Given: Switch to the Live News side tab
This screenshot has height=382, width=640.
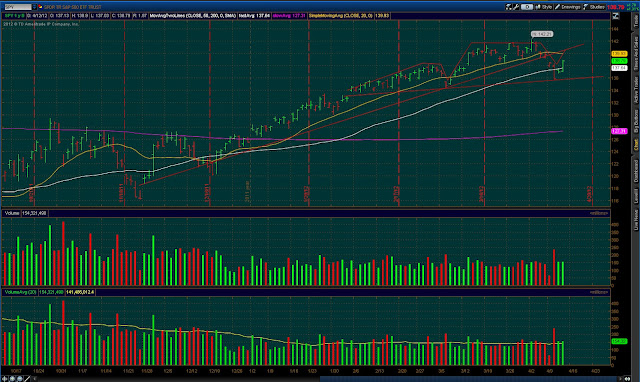Looking at the screenshot, I should pyautogui.click(x=636, y=220).
